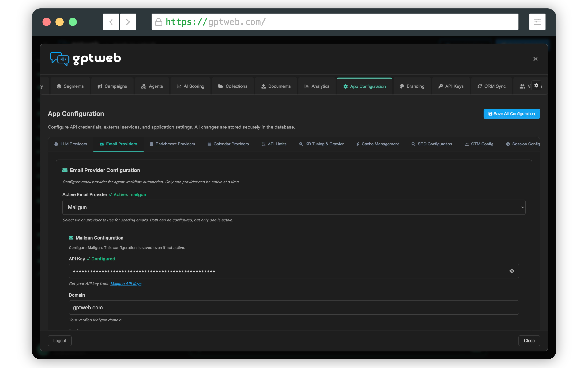Go to the API Keys tab
The height and width of the screenshot is (368, 588).
point(451,86)
